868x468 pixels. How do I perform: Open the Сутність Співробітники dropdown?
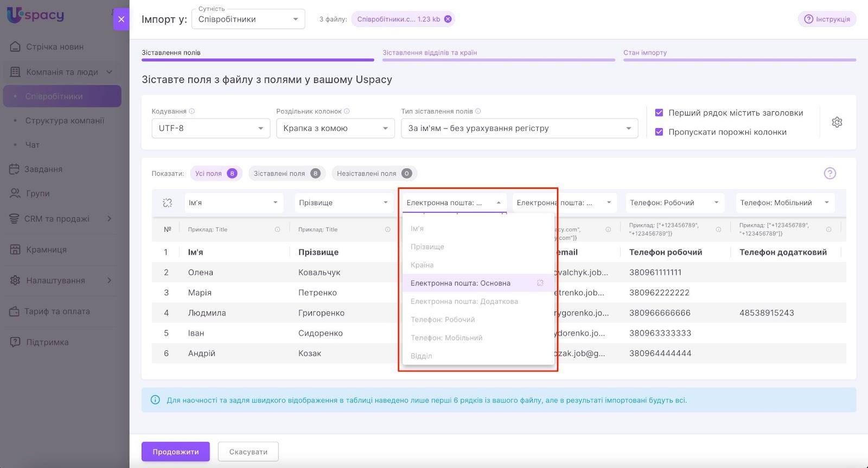coord(248,20)
